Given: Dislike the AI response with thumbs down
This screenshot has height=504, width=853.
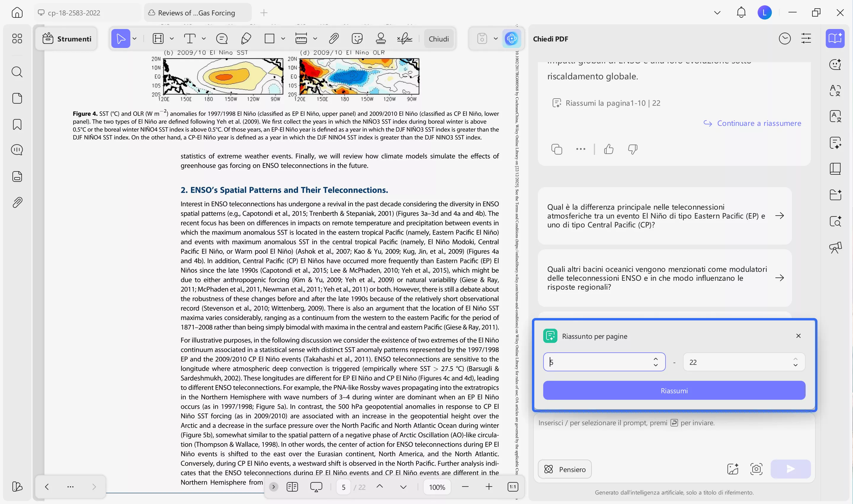Looking at the screenshot, I should 633,149.
